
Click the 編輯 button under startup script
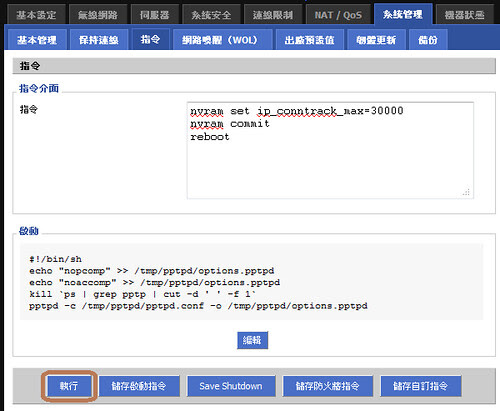(252, 340)
